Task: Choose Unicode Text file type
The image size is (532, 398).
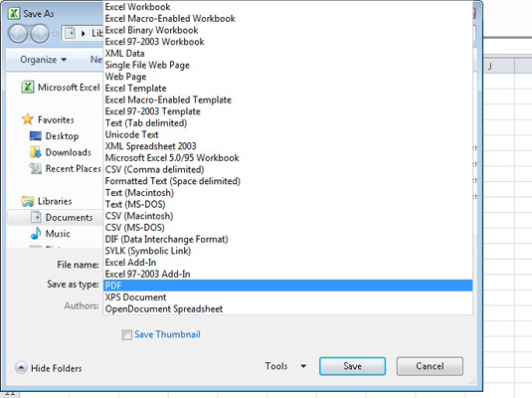Action: click(287, 134)
